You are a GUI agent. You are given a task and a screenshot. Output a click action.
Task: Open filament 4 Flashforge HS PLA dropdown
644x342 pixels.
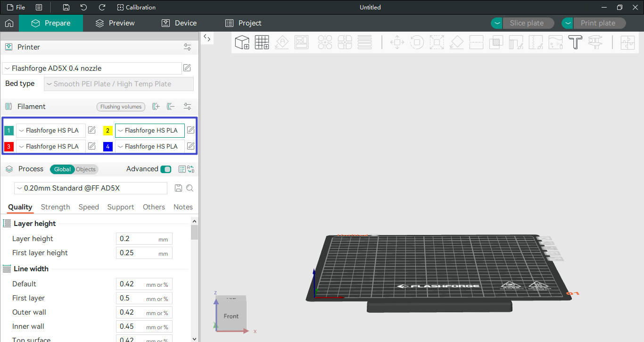pos(150,147)
